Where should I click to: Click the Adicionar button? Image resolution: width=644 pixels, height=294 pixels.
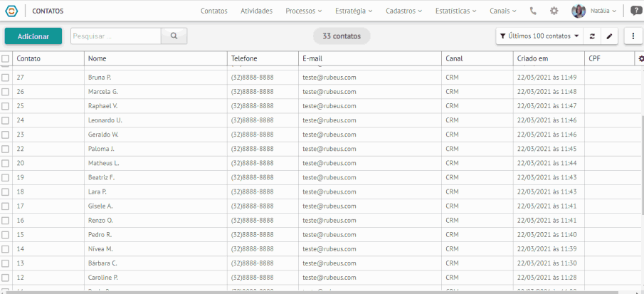[33, 36]
